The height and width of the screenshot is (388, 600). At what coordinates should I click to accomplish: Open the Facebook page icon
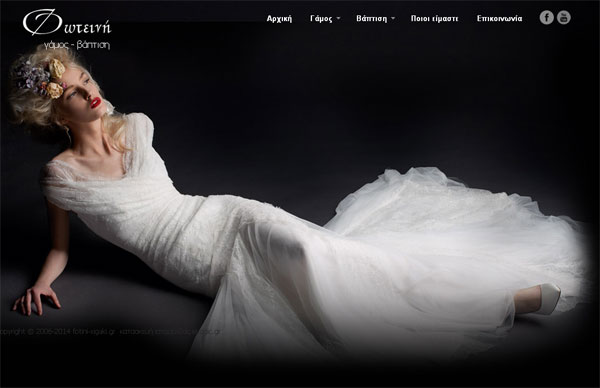point(546,18)
